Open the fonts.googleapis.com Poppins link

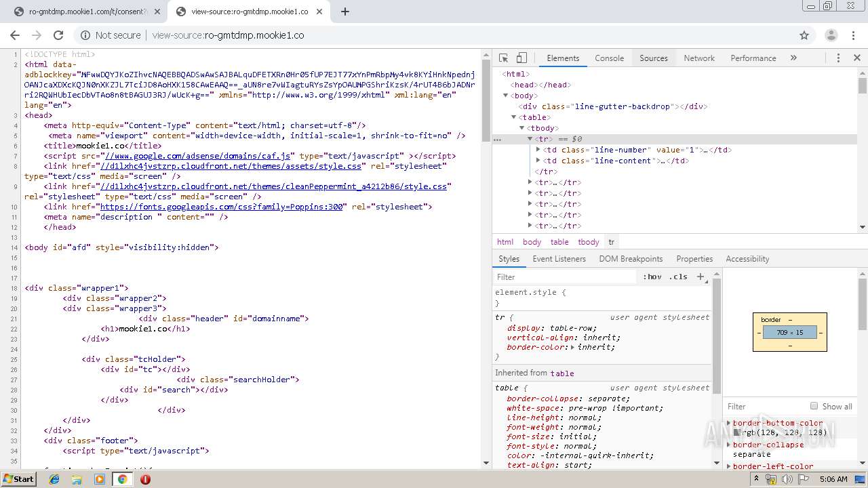(x=221, y=207)
